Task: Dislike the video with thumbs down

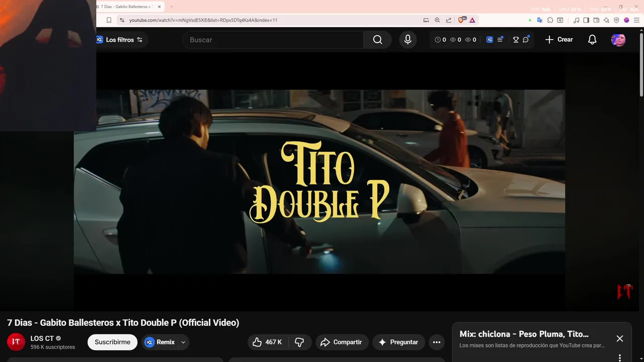Action: click(x=299, y=342)
